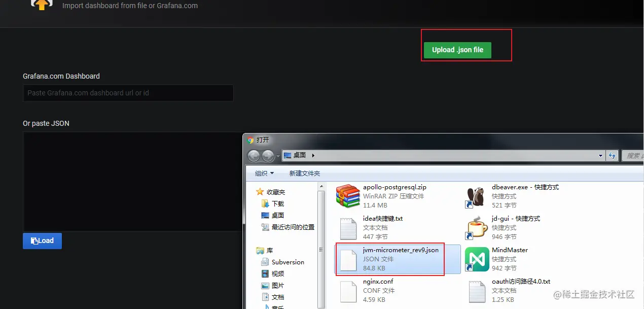Viewport: 644px width, 309px height.
Task: Open the 组织 dropdown menu
Action: pos(264,174)
